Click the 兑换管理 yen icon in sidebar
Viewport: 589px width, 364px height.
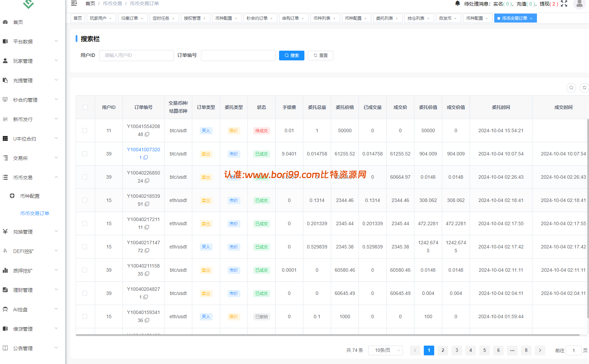click(x=5, y=231)
